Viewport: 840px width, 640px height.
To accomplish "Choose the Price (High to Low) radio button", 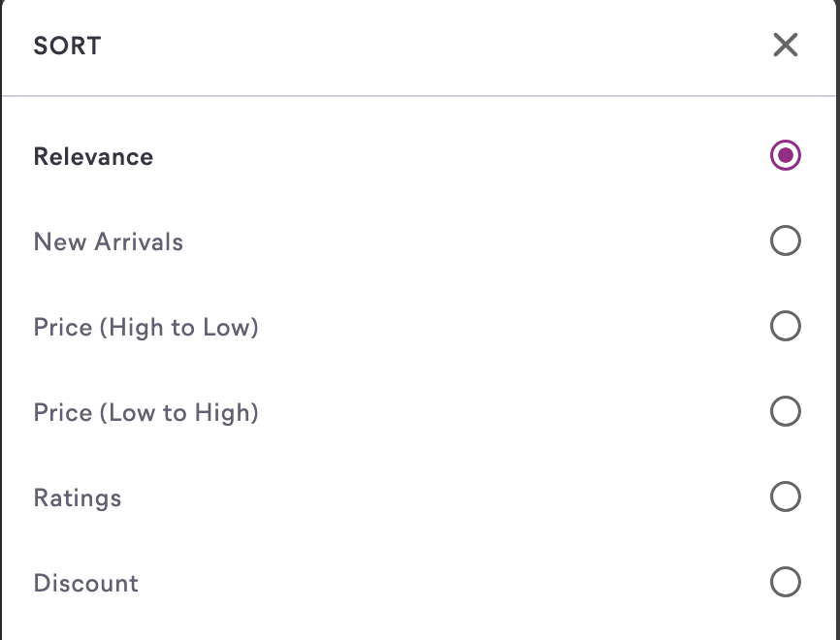I will point(785,326).
